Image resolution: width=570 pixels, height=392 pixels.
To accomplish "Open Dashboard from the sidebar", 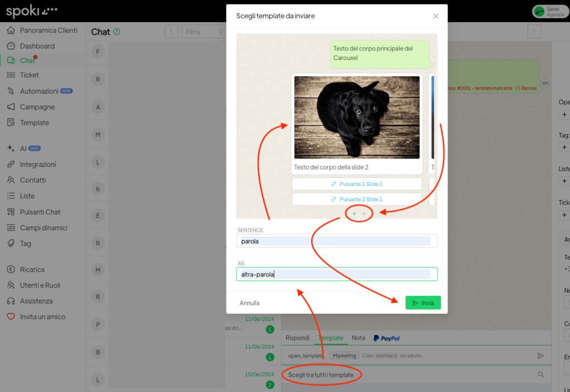I will click(x=37, y=46).
